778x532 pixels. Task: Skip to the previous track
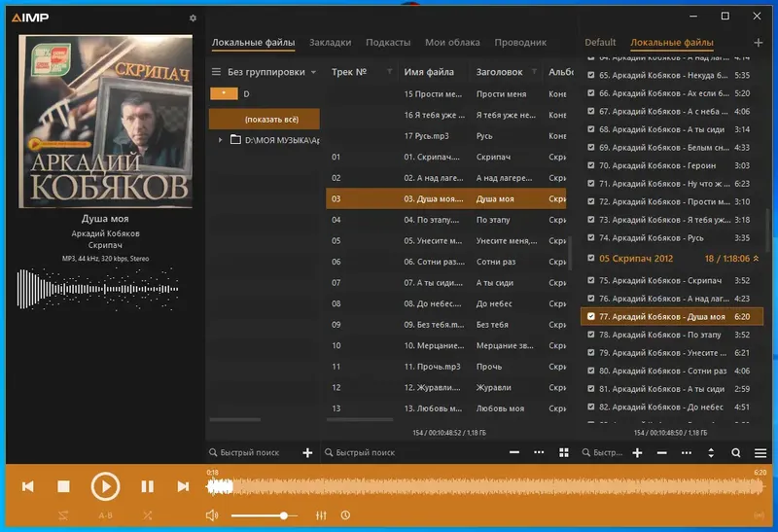pos(28,486)
